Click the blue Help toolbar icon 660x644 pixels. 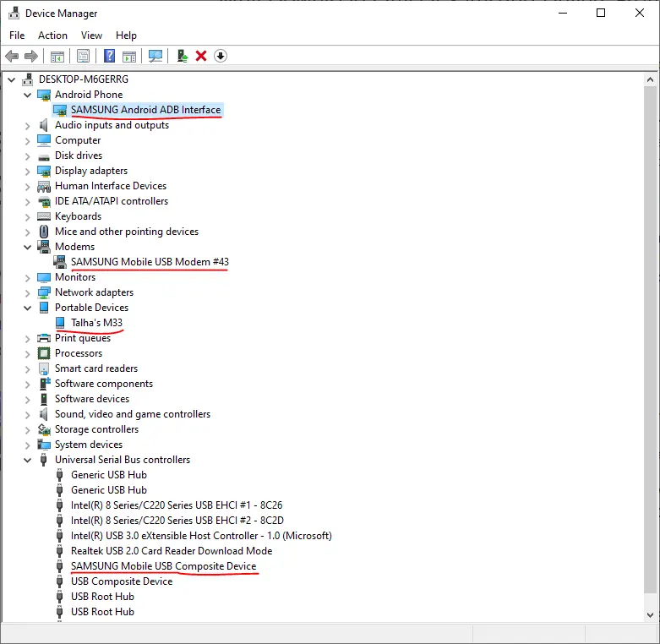(x=110, y=56)
